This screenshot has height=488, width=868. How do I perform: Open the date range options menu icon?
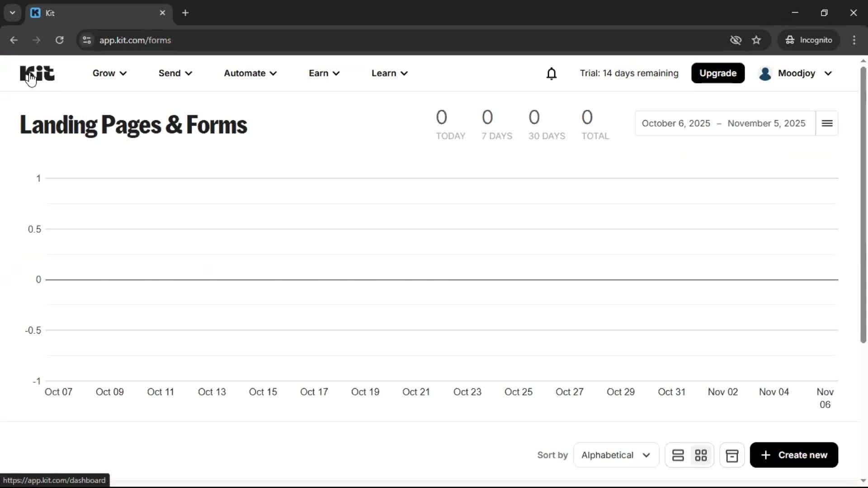coord(827,123)
